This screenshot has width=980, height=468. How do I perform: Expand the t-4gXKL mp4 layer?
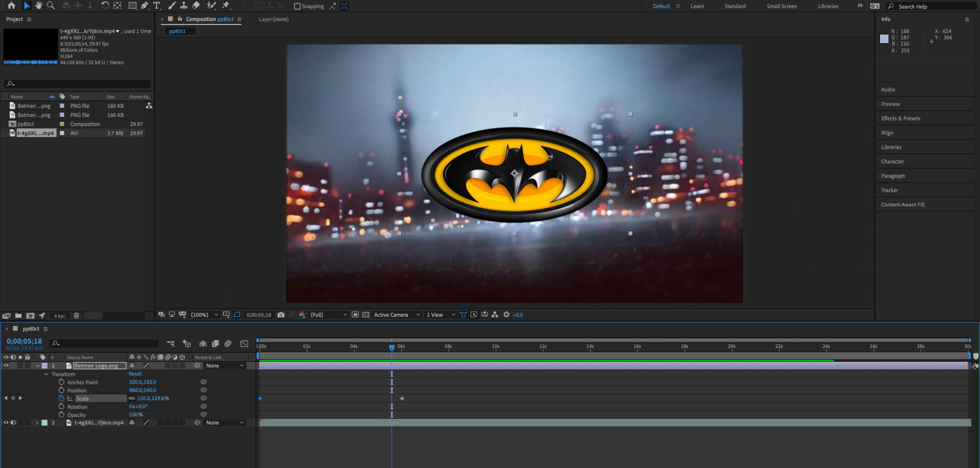37,423
